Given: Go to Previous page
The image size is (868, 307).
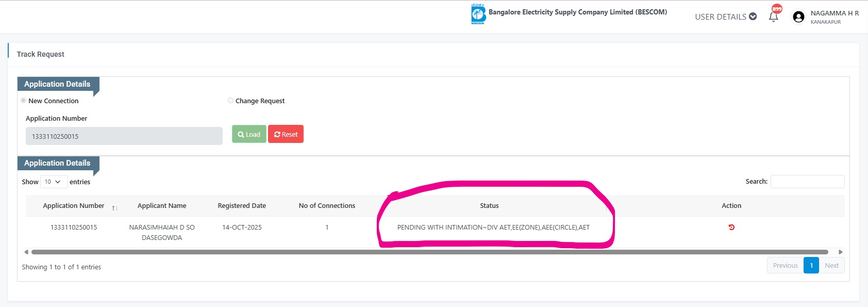Looking at the screenshot, I should 785,265.
